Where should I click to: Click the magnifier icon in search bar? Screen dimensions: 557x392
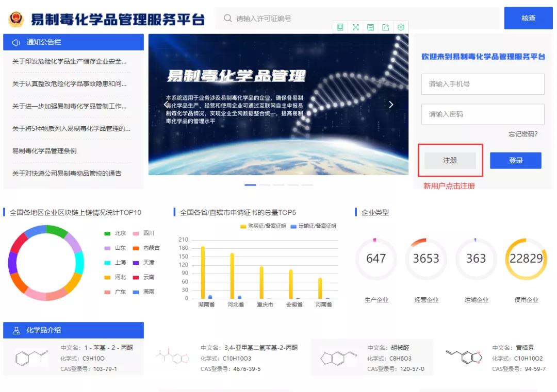click(x=227, y=19)
